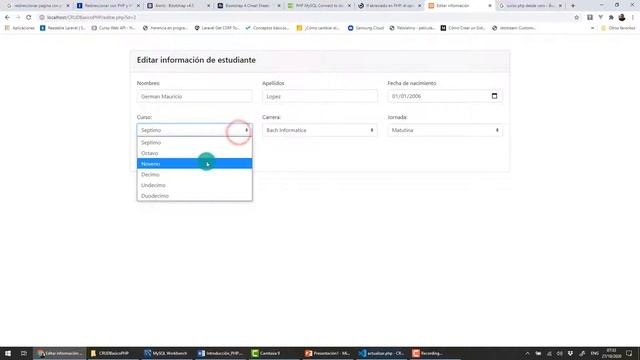Open the Carrera dropdown showing Bach Informatica
The height and width of the screenshot is (360, 640).
tap(320, 130)
